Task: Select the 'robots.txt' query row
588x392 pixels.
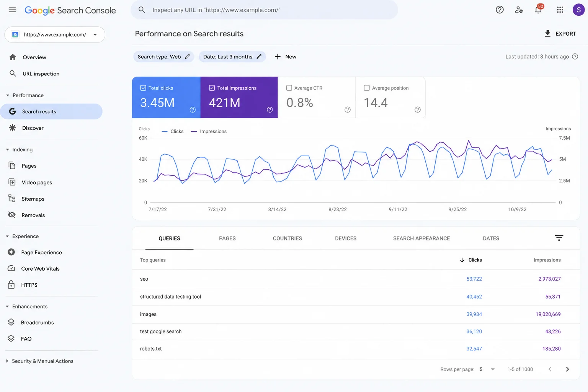Action: pos(356,349)
